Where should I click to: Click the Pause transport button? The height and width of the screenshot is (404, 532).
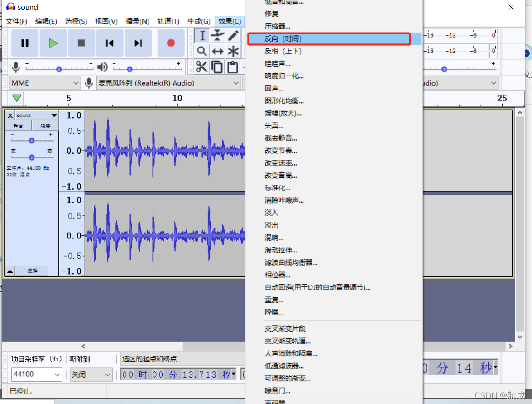(25, 43)
